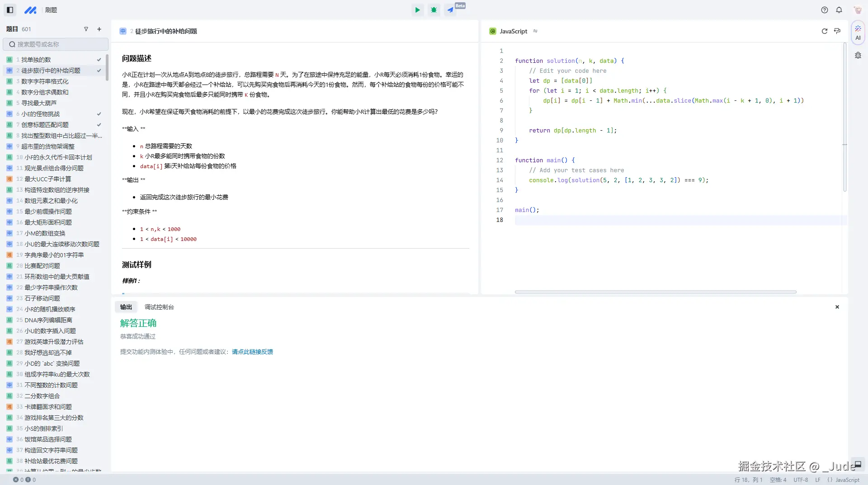Open the user avatar menu
Image resolution: width=868 pixels, height=485 pixels.
click(x=857, y=10)
